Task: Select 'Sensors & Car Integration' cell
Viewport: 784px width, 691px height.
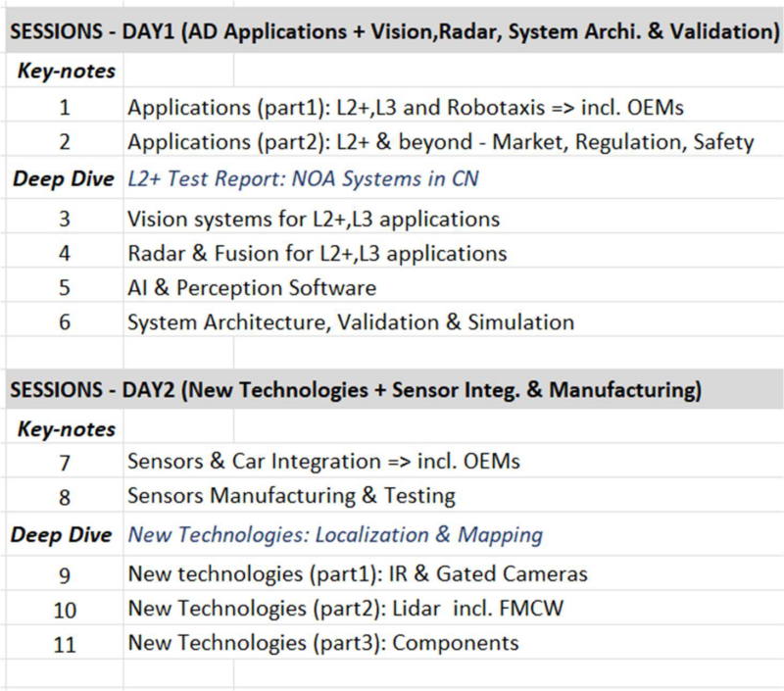Action: click(x=323, y=461)
